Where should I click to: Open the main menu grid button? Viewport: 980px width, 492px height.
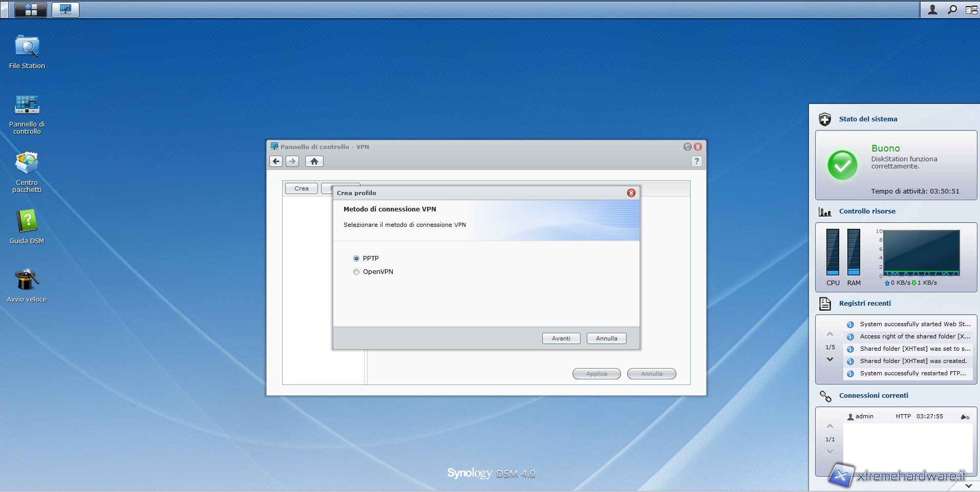coord(31,9)
